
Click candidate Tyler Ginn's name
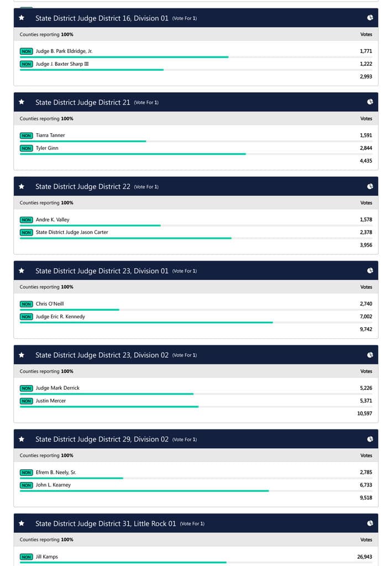tap(47, 148)
